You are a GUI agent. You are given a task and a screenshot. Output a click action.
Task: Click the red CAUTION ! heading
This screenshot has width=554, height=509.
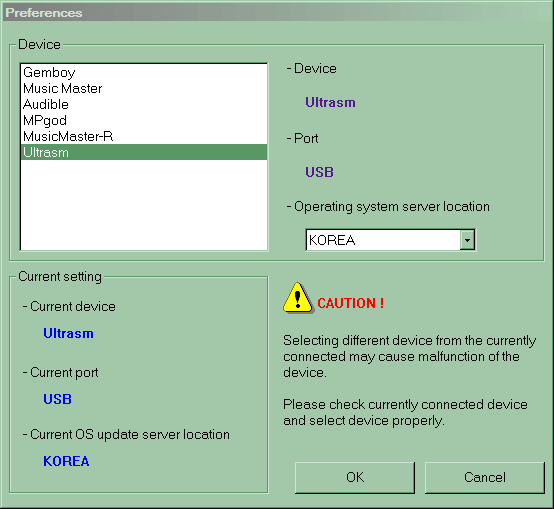coord(350,303)
